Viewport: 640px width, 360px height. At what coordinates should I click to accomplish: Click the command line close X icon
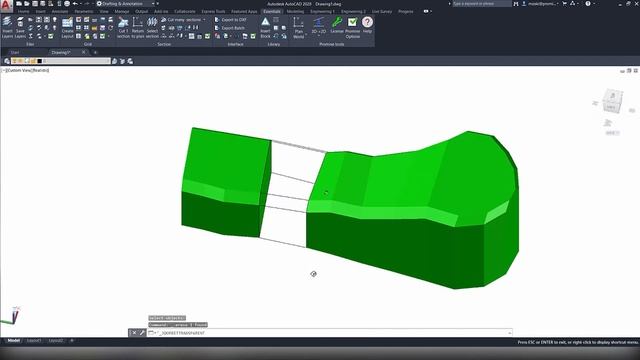pos(134,333)
